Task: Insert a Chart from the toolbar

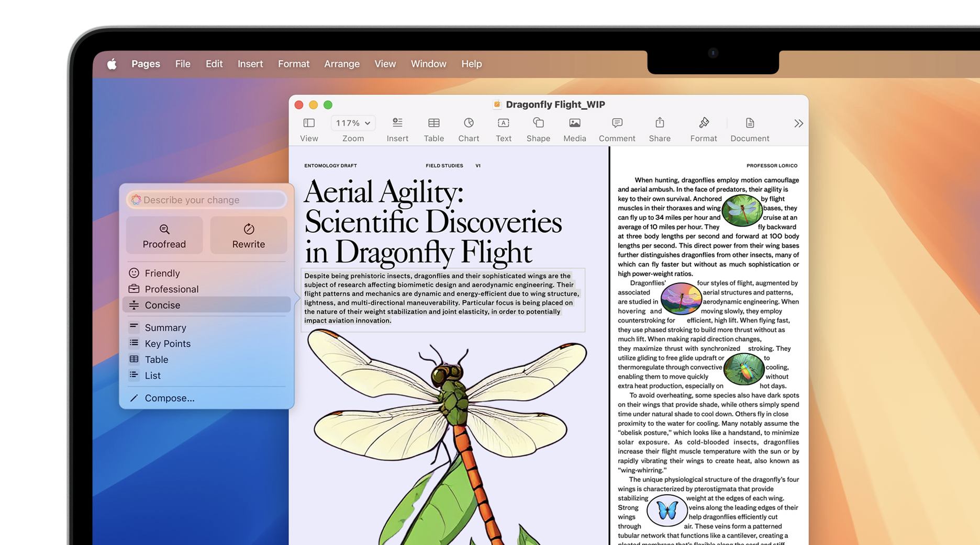Action: (x=469, y=123)
